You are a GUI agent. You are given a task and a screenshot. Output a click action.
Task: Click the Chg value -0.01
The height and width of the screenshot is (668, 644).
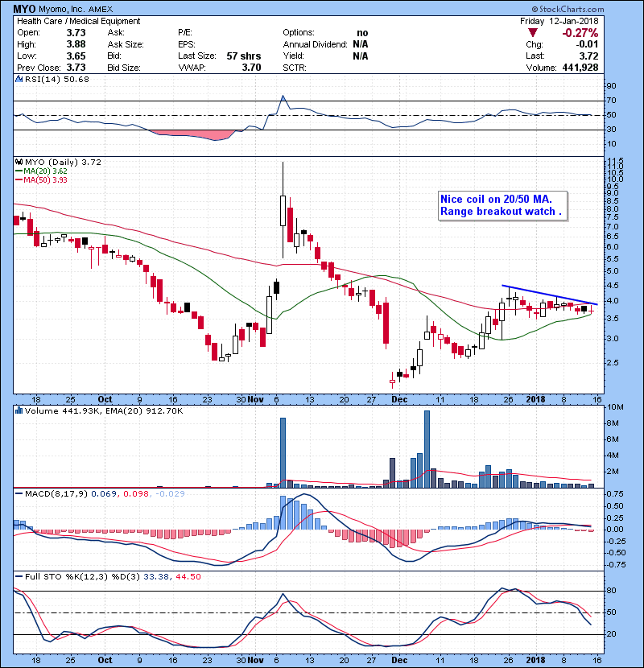[587, 44]
